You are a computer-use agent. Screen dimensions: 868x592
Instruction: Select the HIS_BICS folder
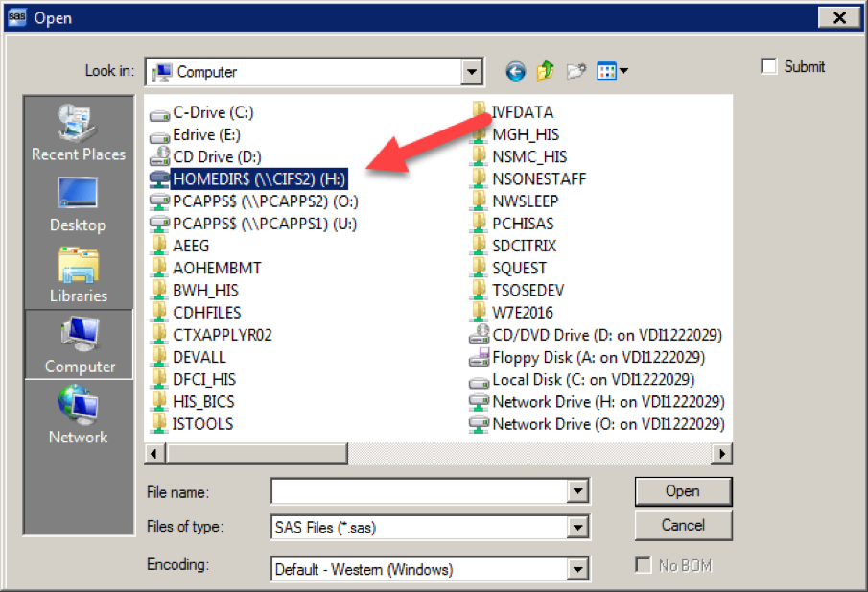tap(193, 401)
